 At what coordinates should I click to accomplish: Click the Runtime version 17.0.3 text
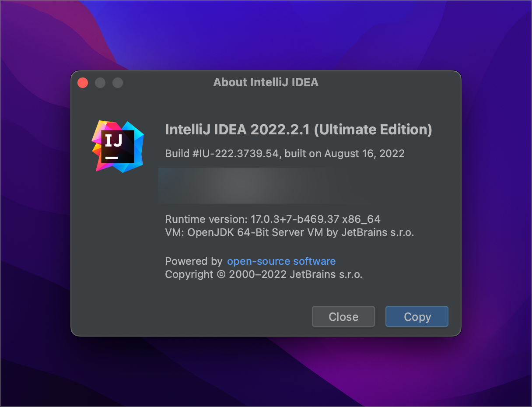tap(272, 219)
